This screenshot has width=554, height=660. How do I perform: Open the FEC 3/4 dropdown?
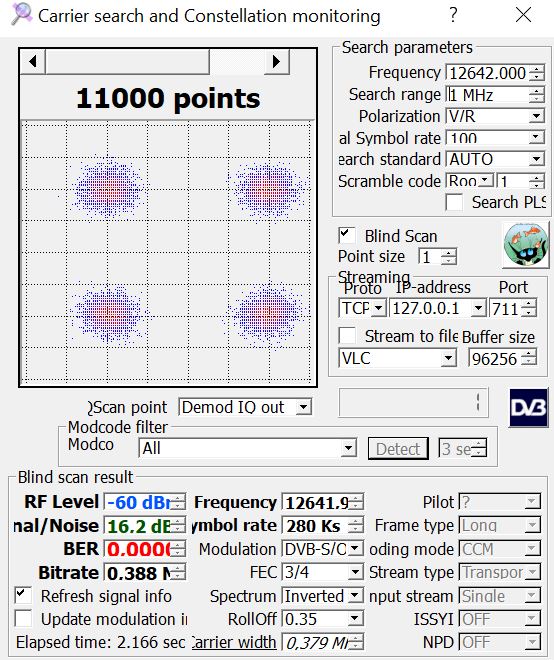click(x=356, y=572)
